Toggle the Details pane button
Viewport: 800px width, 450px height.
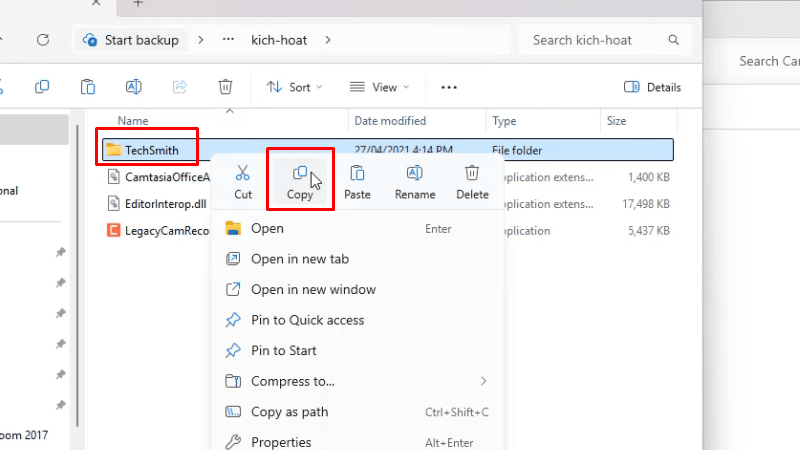pos(653,87)
